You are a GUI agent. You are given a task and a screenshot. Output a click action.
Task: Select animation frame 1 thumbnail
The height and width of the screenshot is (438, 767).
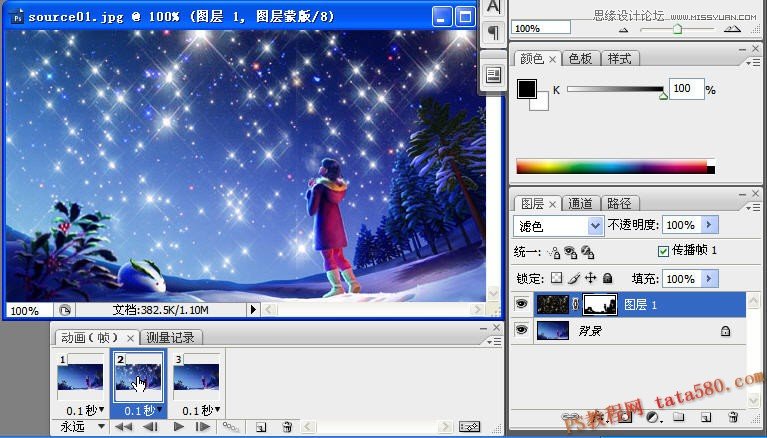[x=80, y=377]
